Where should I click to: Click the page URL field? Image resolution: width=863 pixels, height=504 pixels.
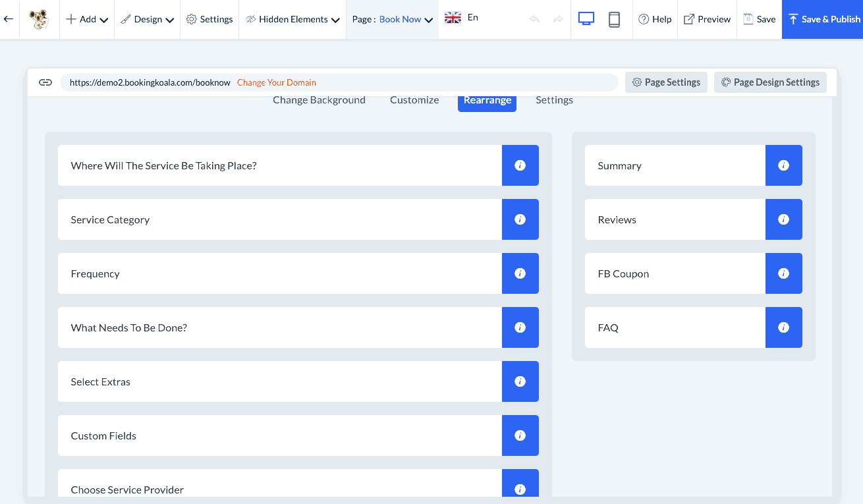click(x=339, y=82)
